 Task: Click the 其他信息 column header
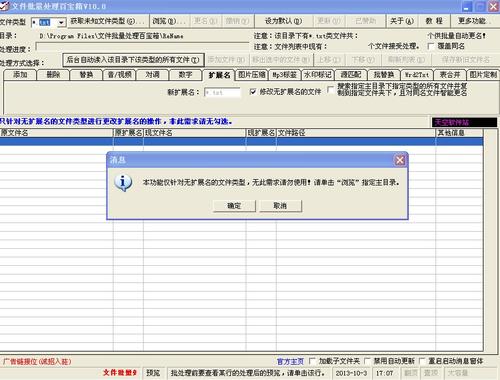click(x=459, y=133)
